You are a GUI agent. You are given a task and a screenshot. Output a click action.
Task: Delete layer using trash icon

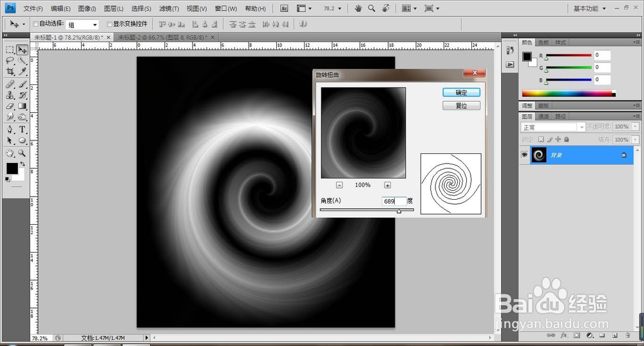tap(628, 335)
